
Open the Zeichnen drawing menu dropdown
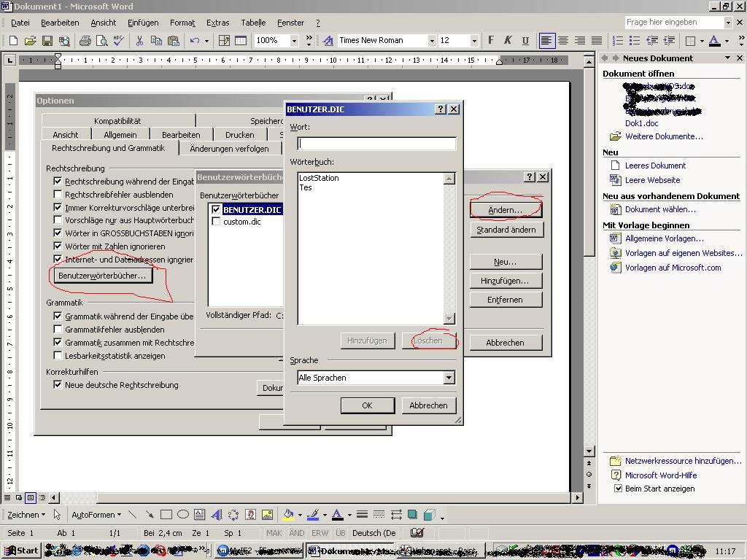tap(26, 515)
